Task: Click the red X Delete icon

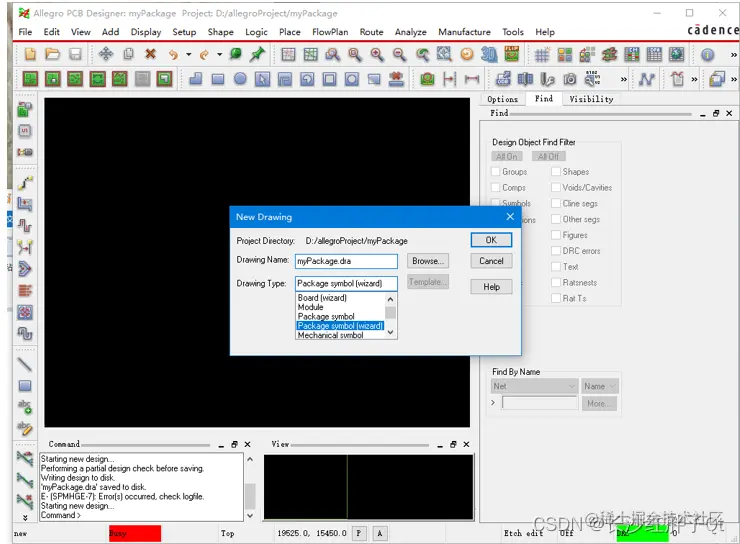Action: (151, 54)
